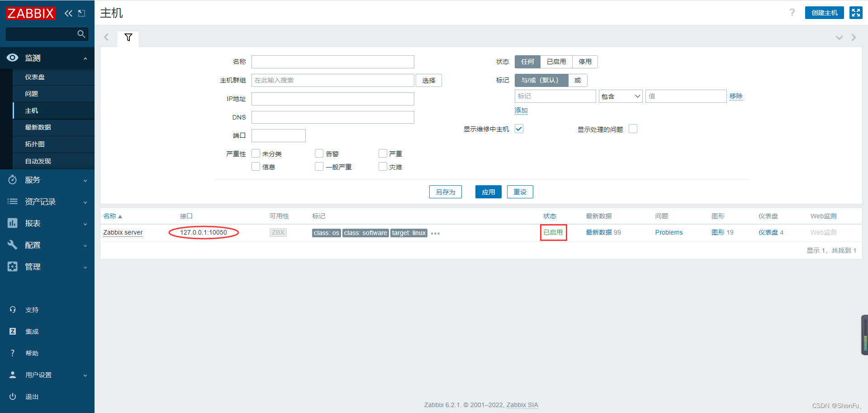
Task: Click the administration gear icon
Action: click(x=13, y=267)
